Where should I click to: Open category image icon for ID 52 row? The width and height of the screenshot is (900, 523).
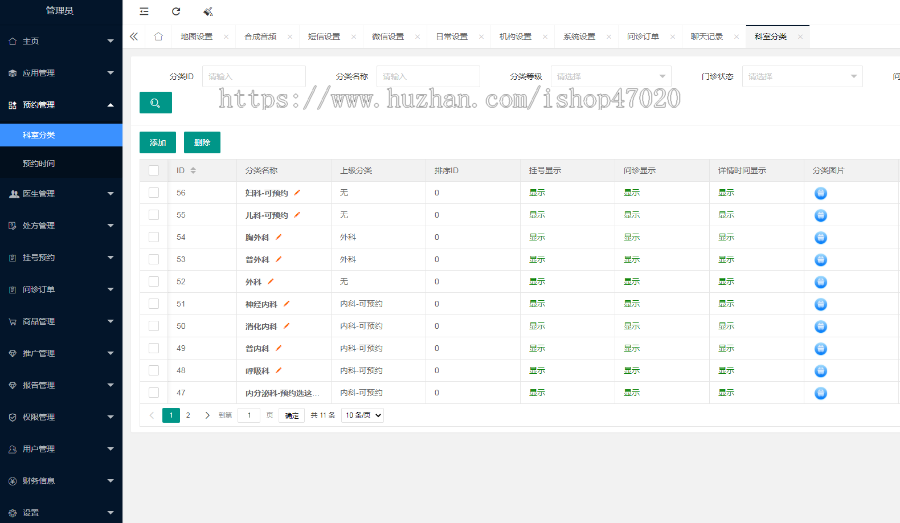tap(821, 282)
